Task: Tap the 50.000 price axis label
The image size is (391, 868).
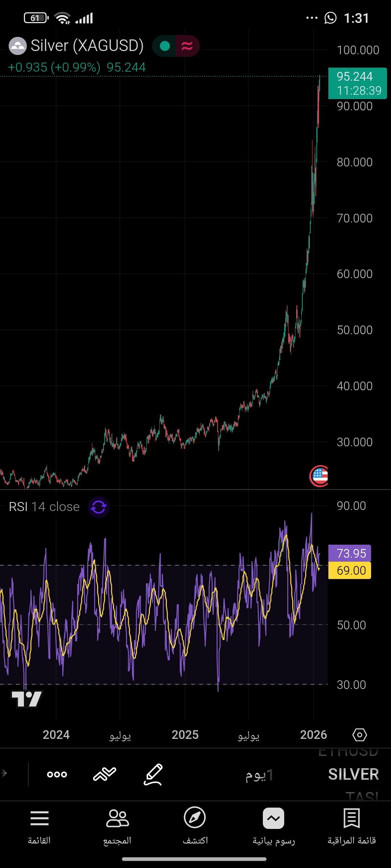Action: pyautogui.click(x=355, y=330)
